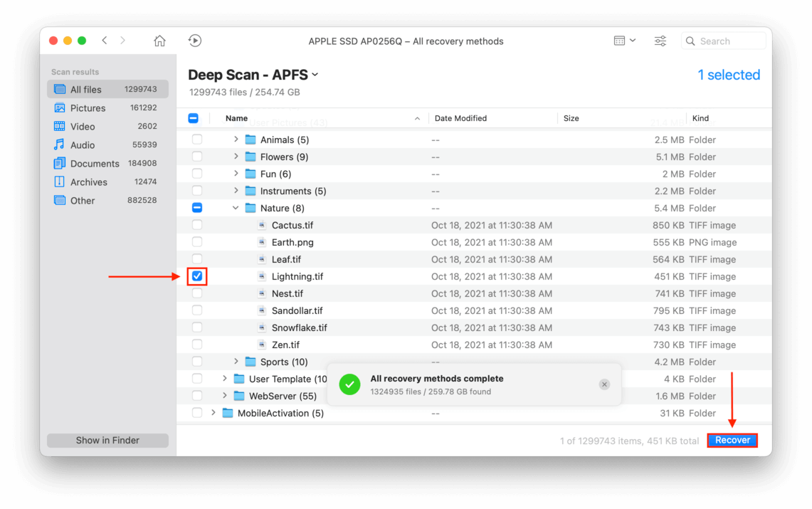The height and width of the screenshot is (509, 812).
Task: Collapse the Nature folder
Action: point(236,208)
